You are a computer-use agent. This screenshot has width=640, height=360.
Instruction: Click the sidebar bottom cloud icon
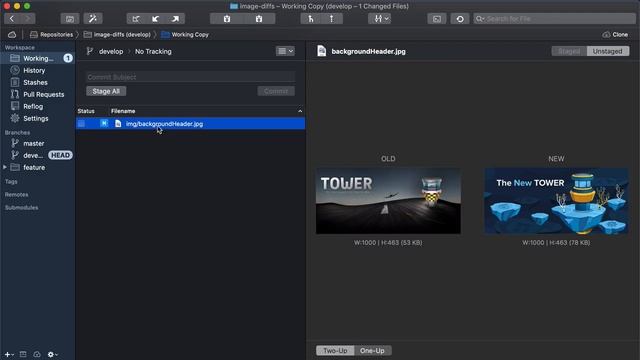37,354
